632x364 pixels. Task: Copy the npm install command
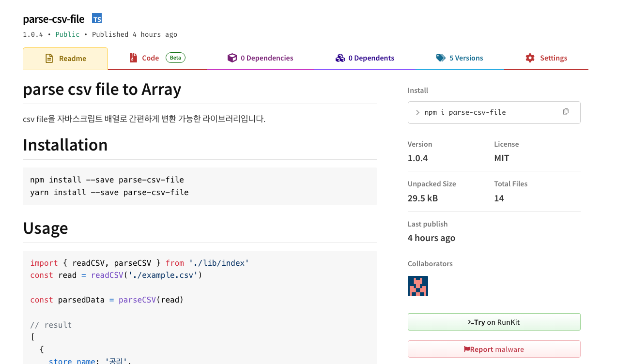point(566,112)
